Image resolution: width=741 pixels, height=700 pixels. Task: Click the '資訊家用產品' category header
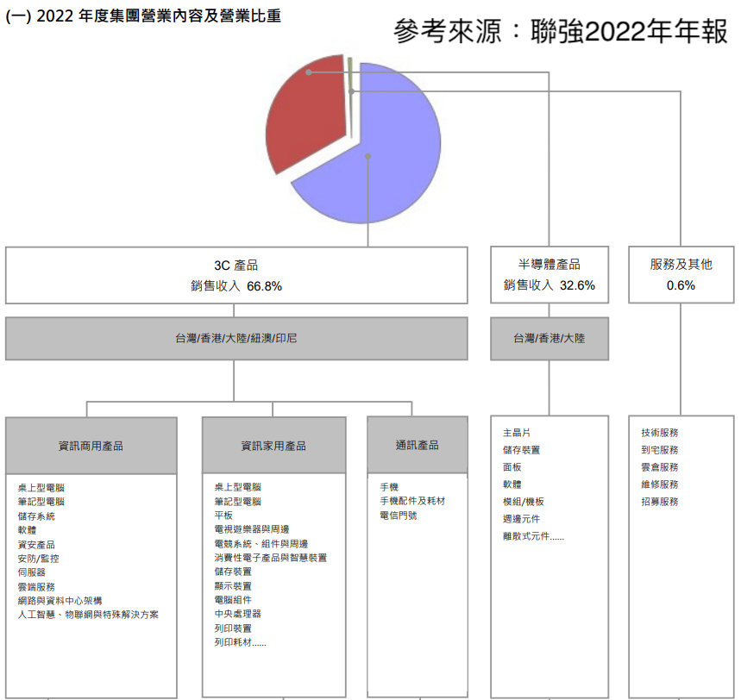pyautogui.click(x=273, y=446)
